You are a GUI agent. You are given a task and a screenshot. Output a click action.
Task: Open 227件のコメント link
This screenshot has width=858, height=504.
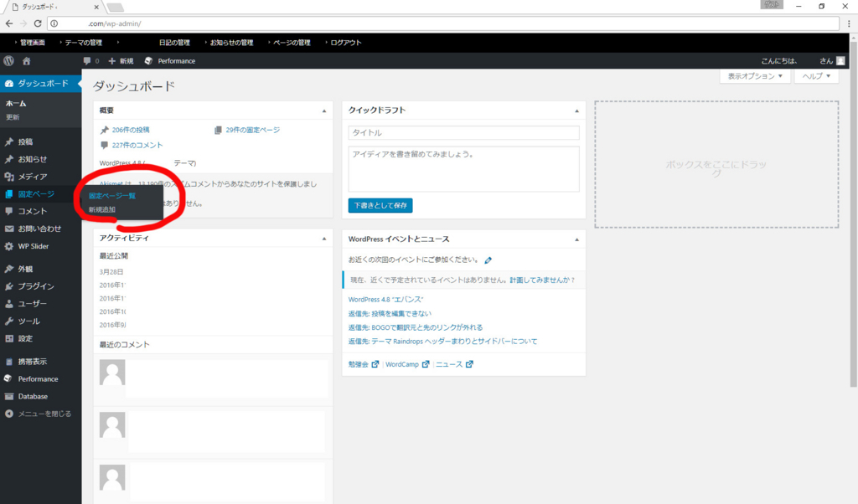[137, 146]
